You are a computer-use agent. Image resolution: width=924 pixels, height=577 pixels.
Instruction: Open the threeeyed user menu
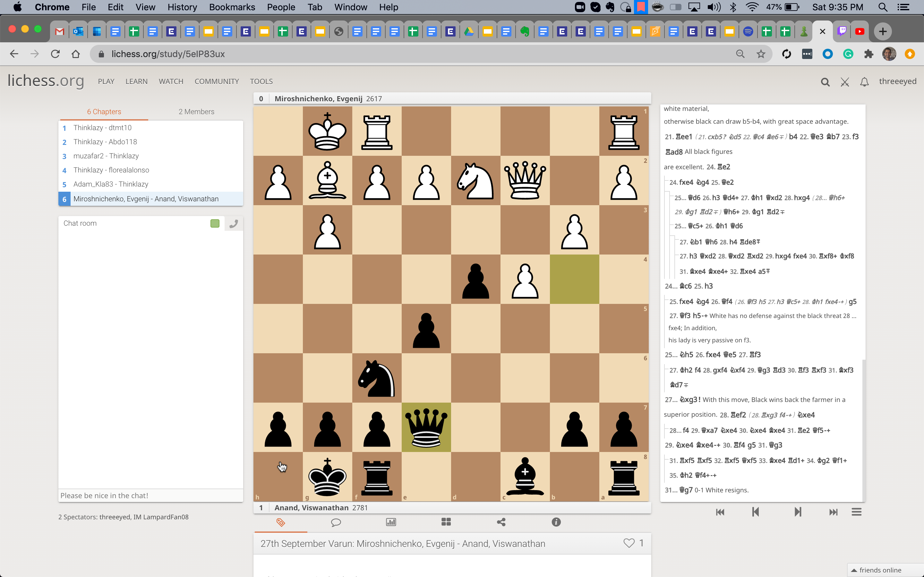tap(897, 81)
